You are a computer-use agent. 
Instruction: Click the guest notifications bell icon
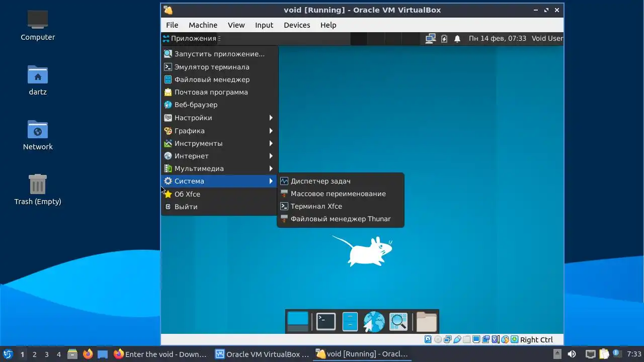[457, 38]
